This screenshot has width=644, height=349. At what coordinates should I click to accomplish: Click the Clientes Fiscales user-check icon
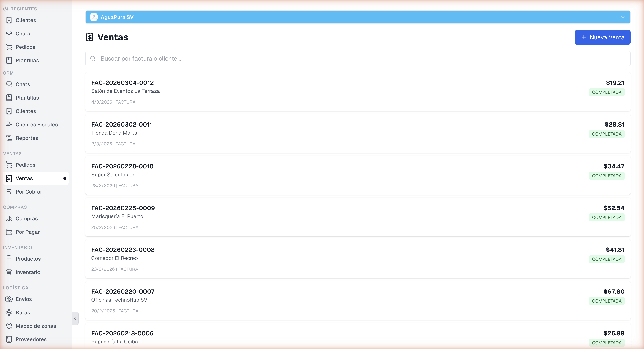coord(9,125)
